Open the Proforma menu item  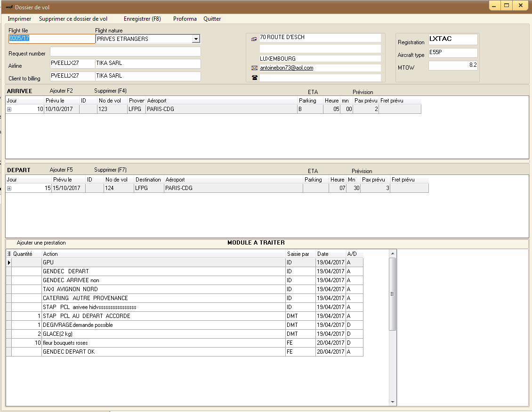coord(185,19)
